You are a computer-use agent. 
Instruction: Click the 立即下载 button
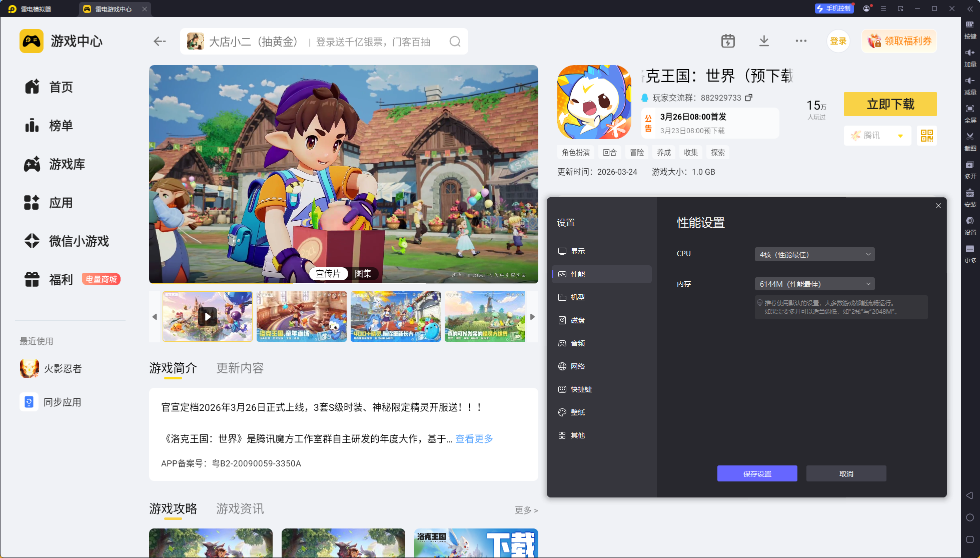(890, 104)
